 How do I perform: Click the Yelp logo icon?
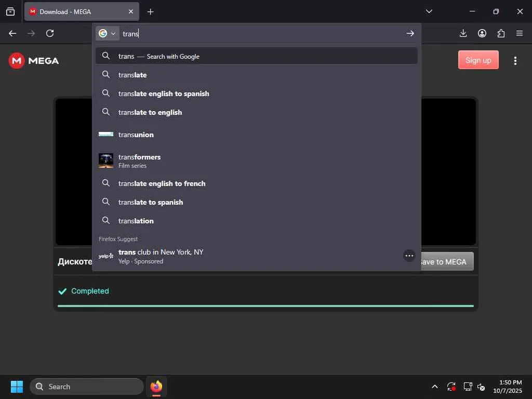(106, 256)
